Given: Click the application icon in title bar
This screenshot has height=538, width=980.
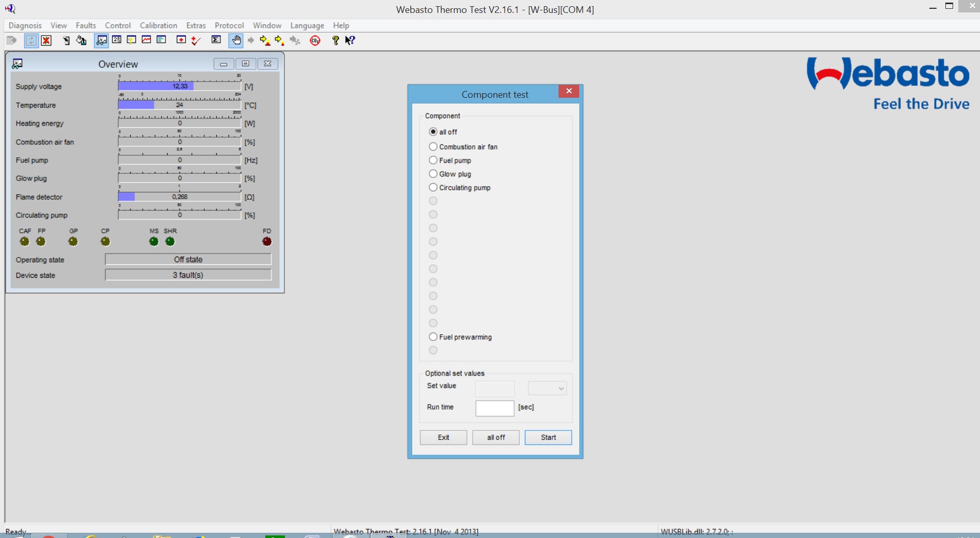Looking at the screenshot, I should point(10,9).
